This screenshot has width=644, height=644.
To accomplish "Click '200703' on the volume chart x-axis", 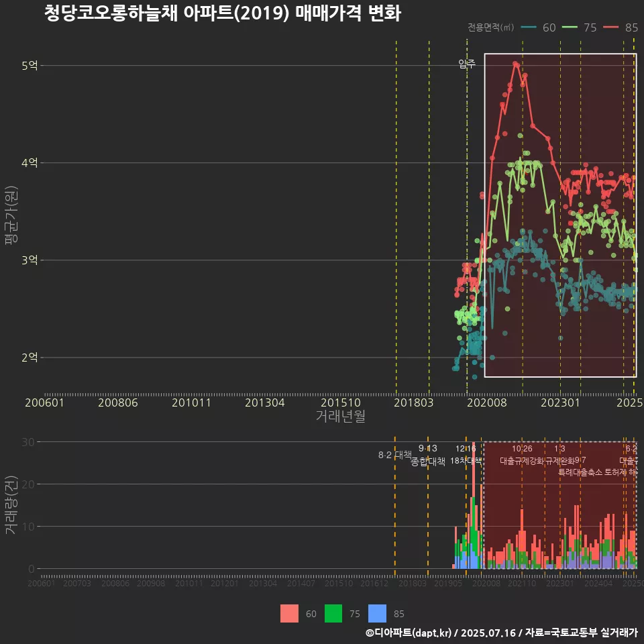I will pos(76,583).
